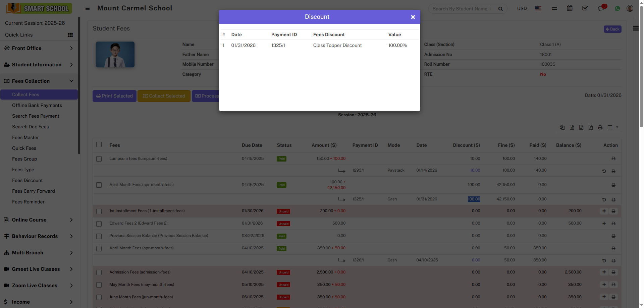Add payment for Admission Fees row

click(604, 272)
